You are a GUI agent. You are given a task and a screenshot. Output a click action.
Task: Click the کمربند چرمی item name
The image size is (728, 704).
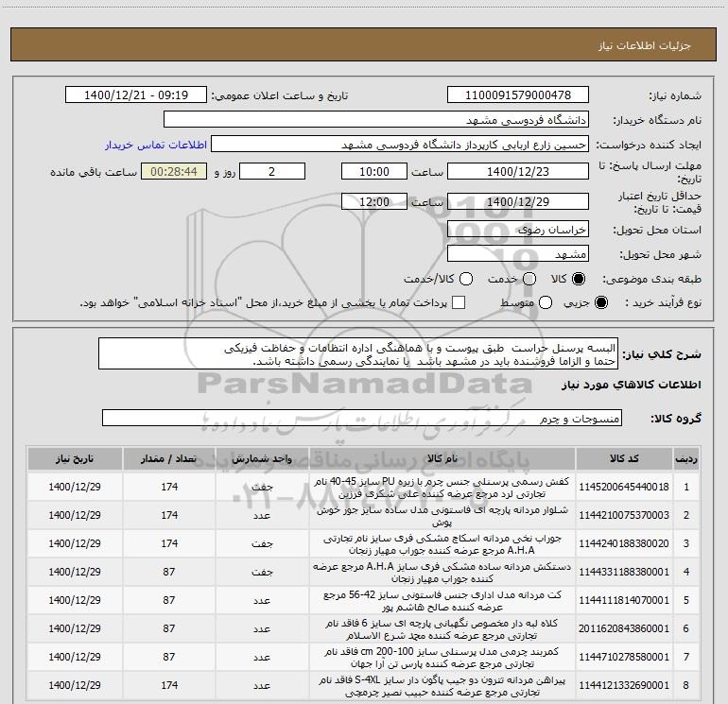(x=442, y=657)
